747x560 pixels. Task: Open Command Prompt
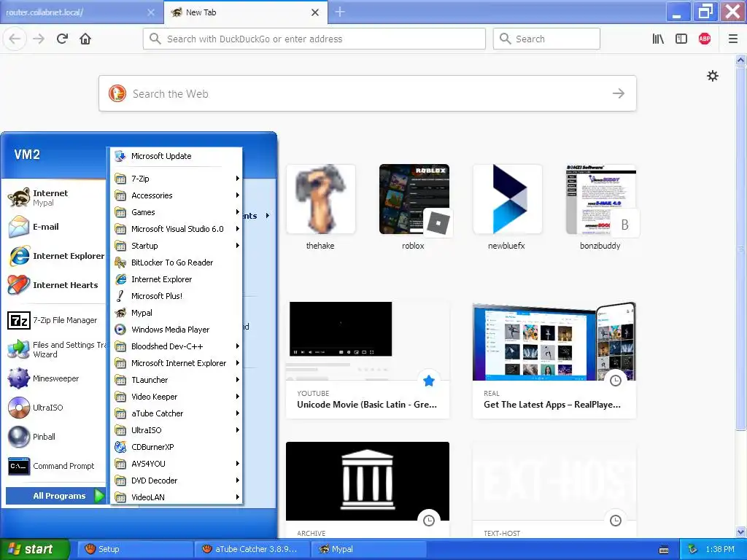click(55, 466)
